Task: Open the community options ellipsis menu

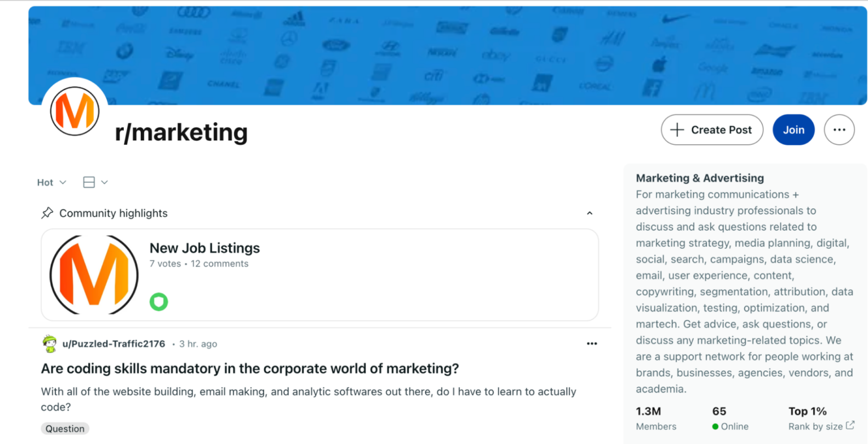Action: pos(839,130)
